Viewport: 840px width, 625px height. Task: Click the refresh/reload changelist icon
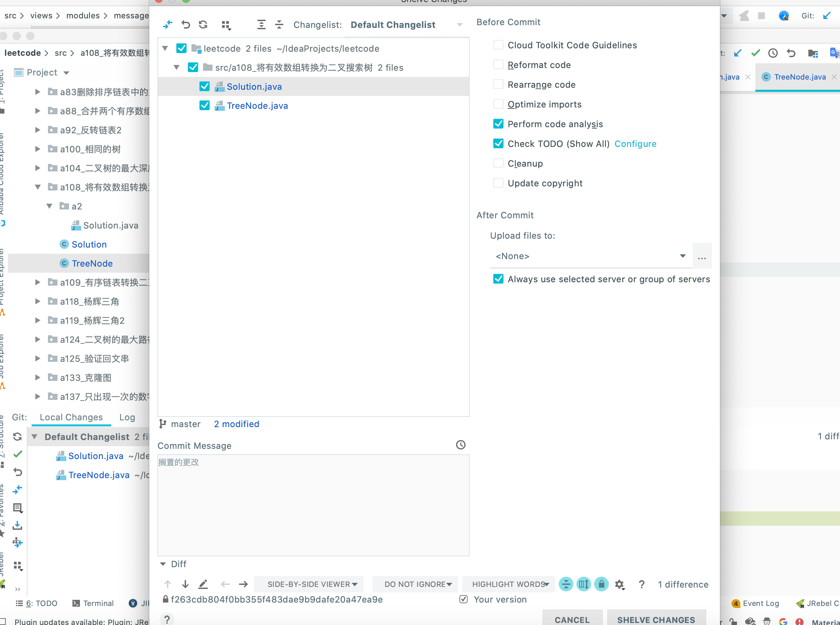click(203, 25)
